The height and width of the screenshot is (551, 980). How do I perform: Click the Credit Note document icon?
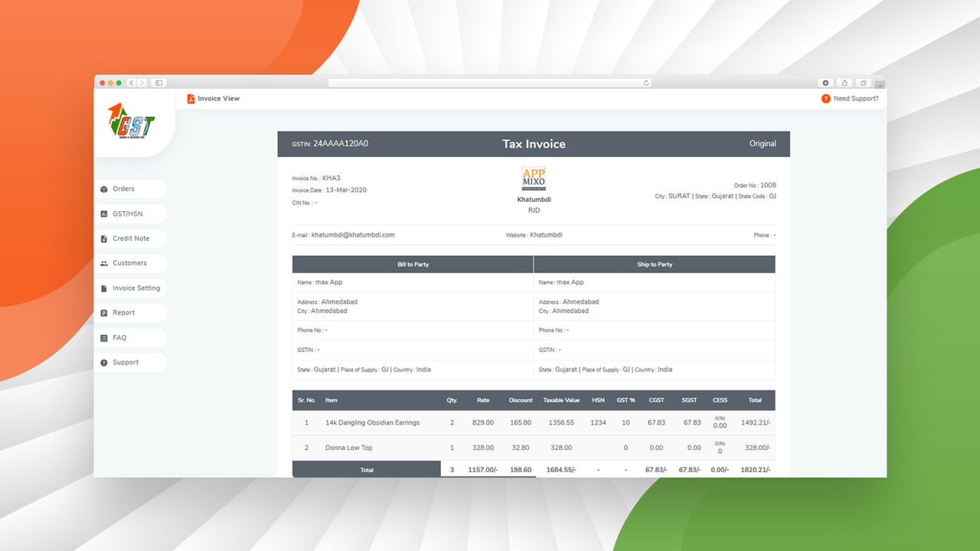[104, 239]
